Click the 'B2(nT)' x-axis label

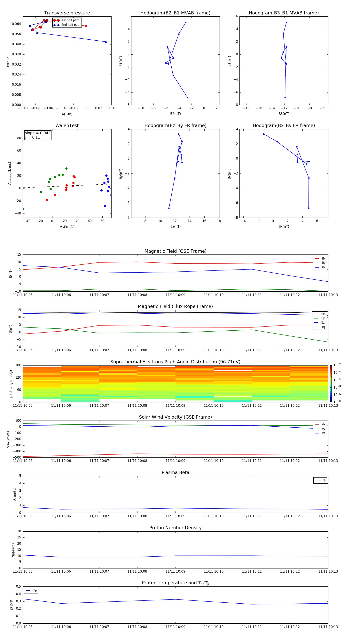pyautogui.click(x=175, y=114)
